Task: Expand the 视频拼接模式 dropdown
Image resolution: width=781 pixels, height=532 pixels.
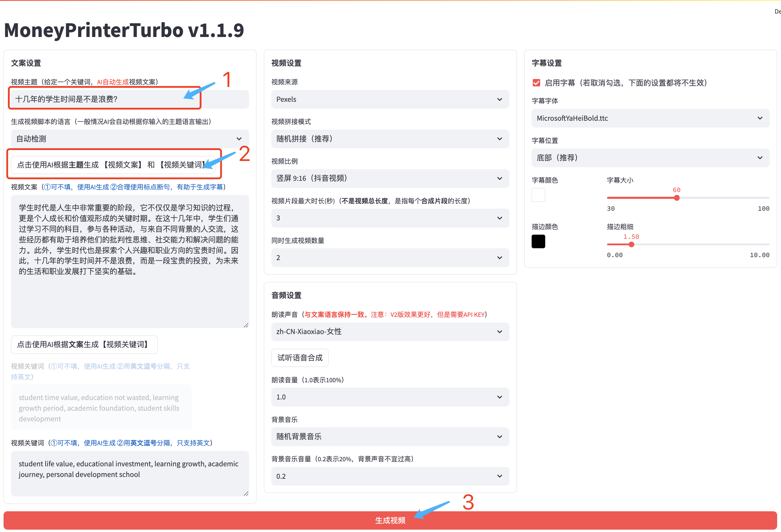Action: pyautogui.click(x=390, y=139)
